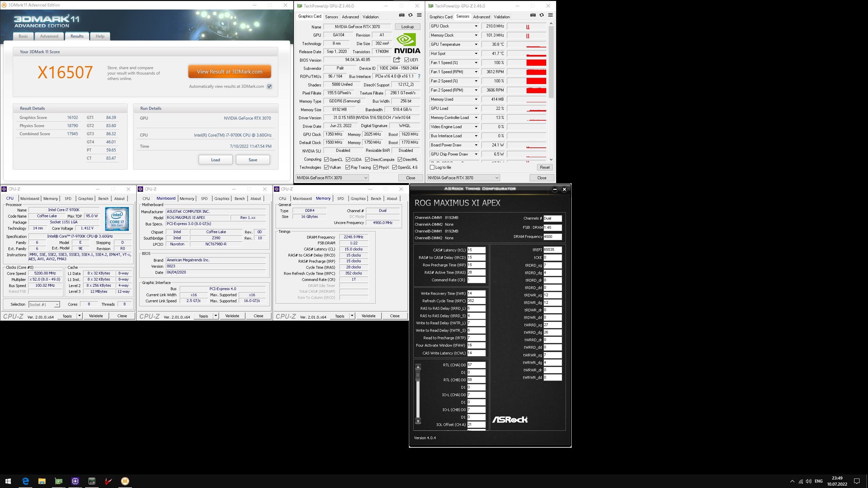Open GPU Clock sensor dropdown
The image size is (868, 488).
point(476,26)
